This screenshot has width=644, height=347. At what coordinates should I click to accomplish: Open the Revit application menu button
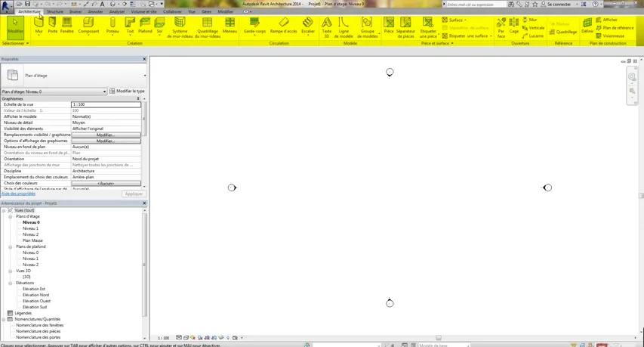click(6, 6)
